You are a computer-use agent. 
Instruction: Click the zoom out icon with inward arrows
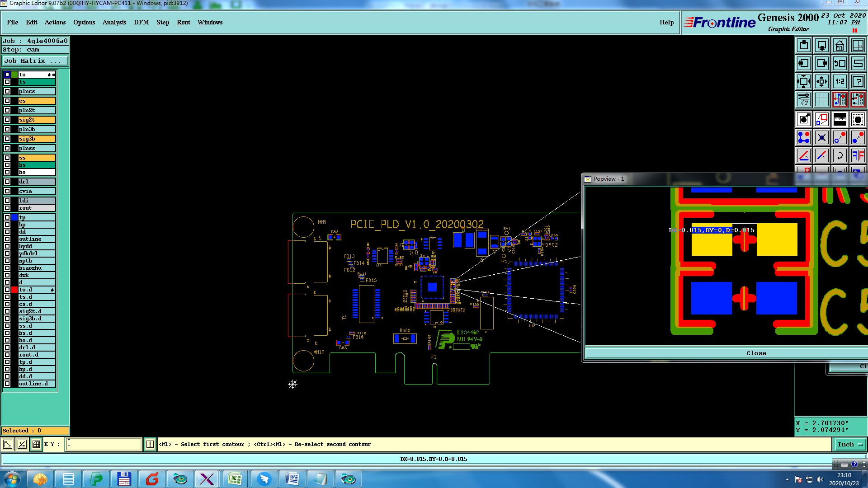(822, 81)
